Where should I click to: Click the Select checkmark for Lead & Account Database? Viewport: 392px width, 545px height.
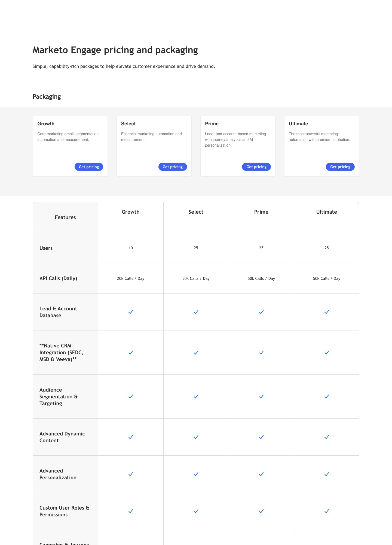coord(196,312)
